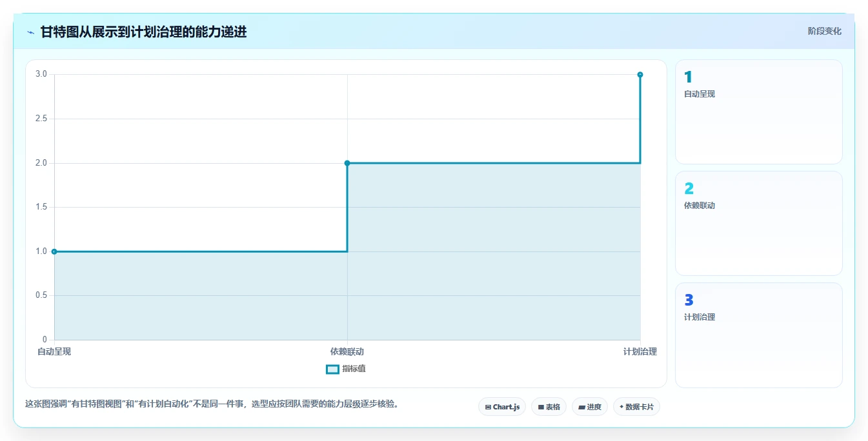
Task: Click the x-axis label 自动呈现
Action: [54, 351]
